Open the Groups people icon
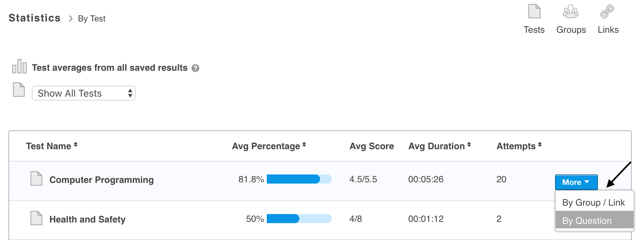This screenshot has width=644, height=240. click(571, 12)
